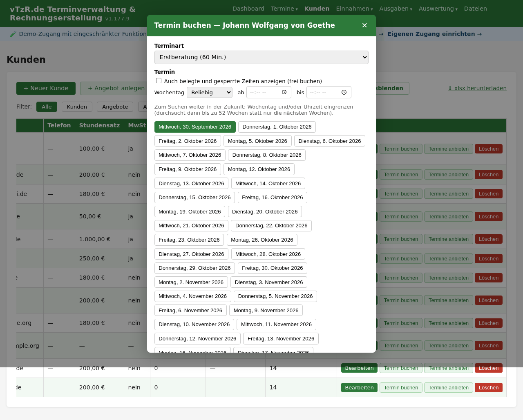Pick Freitag, 13. November 2026
This screenshot has height=420, width=523.
(281, 339)
